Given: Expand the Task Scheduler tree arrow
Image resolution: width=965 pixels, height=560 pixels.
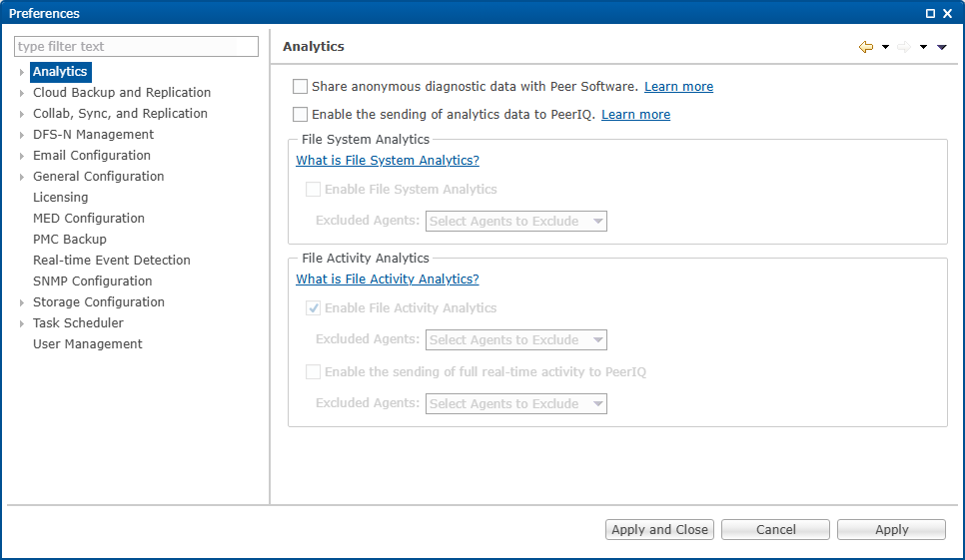Looking at the screenshot, I should click(x=22, y=323).
